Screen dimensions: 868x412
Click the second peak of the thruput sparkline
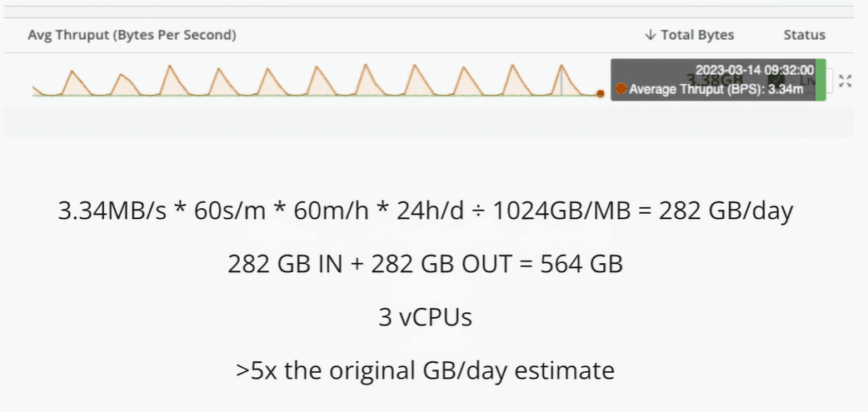[x=122, y=76]
